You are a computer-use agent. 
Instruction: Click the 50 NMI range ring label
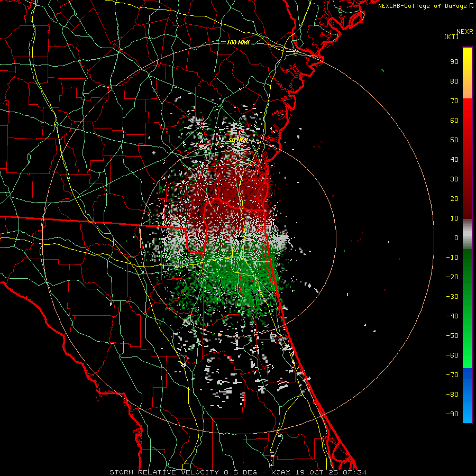click(239, 140)
